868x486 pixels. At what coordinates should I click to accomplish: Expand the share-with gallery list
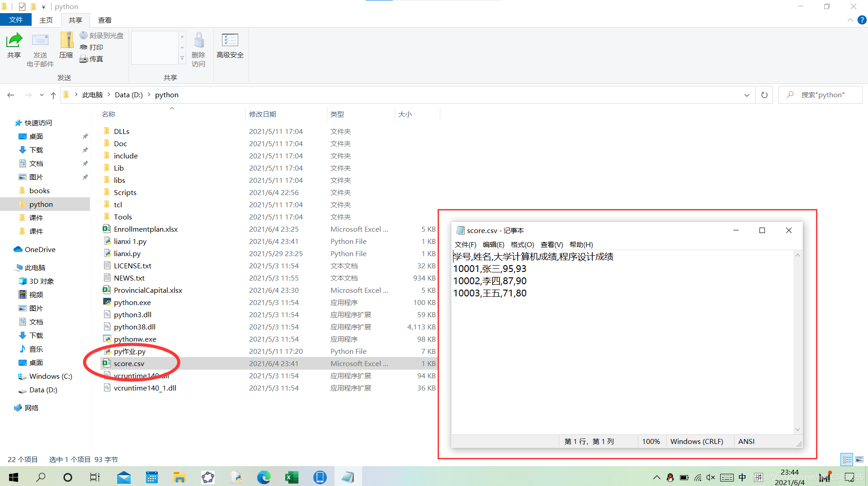pyautogui.click(x=182, y=58)
